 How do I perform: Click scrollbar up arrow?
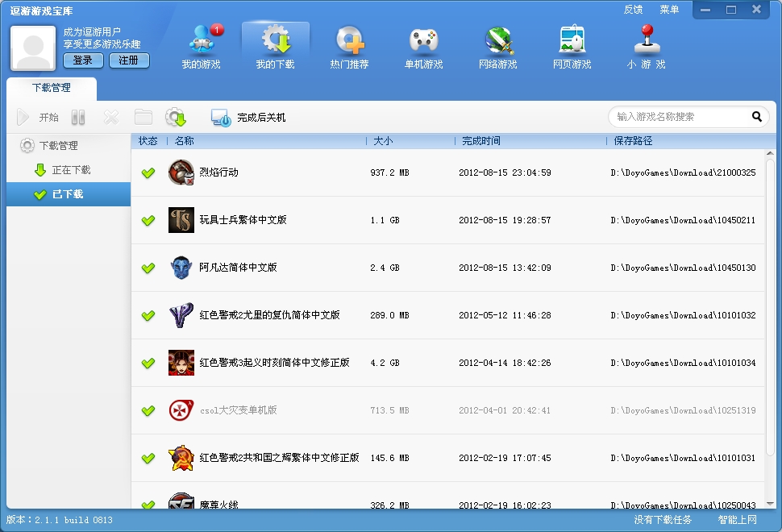pyautogui.click(x=770, y=154)
